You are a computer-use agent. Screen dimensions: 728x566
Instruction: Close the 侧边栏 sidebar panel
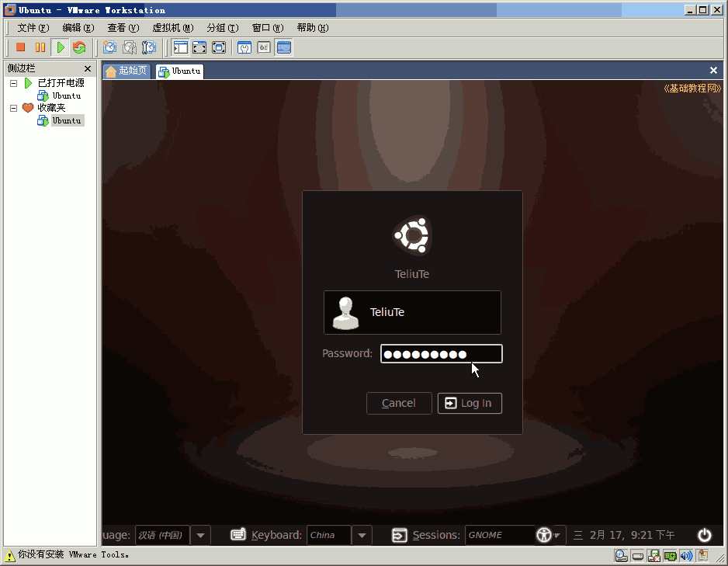[x=88, y=69]
